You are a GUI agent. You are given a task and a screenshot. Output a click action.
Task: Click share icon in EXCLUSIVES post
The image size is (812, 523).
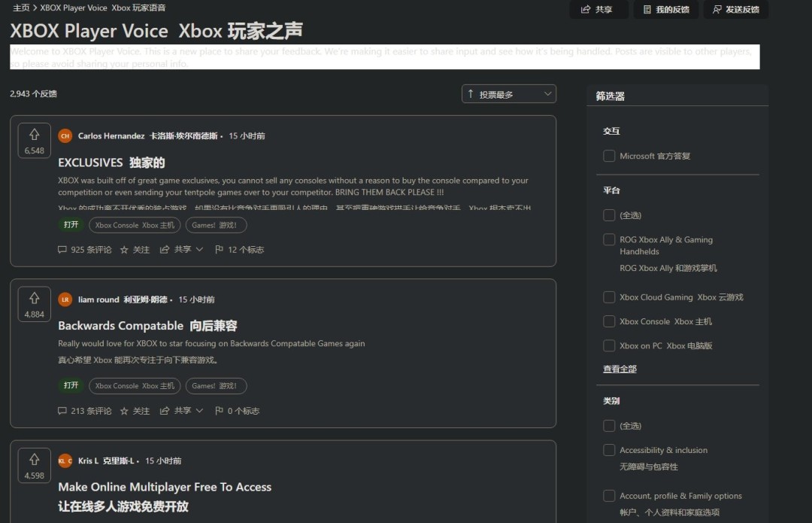(x=165, y=250)
